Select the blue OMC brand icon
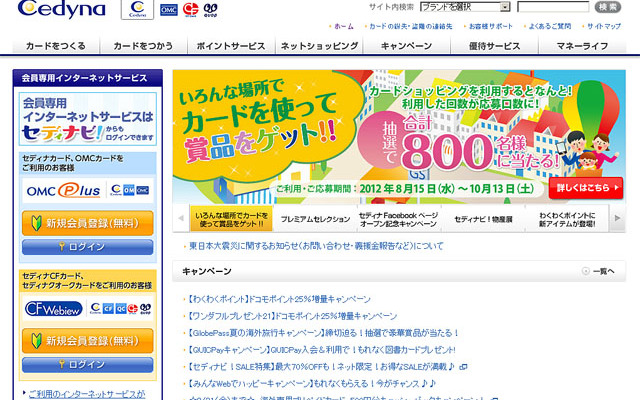This screenshot has width=640, height=400. pos(169,9)
